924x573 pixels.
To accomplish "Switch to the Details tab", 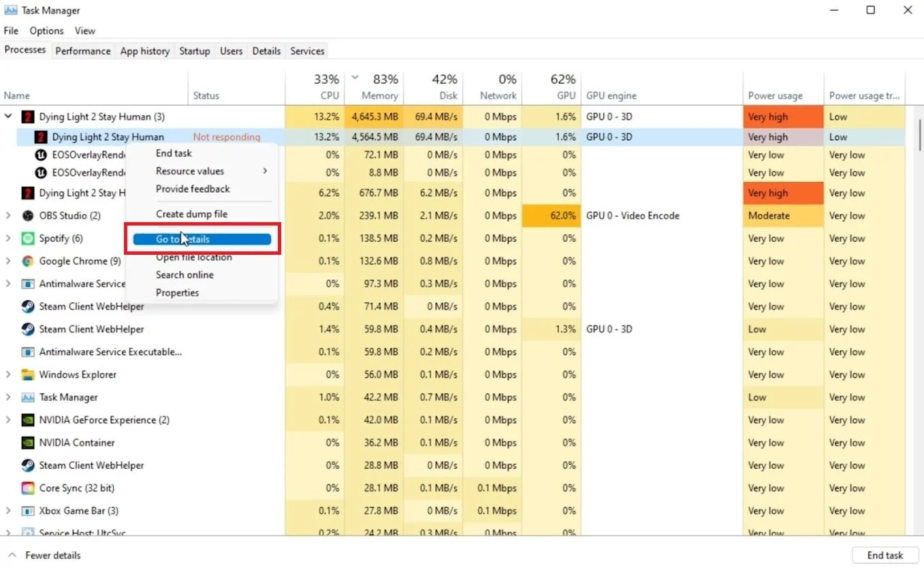I will tap(266, 51).
